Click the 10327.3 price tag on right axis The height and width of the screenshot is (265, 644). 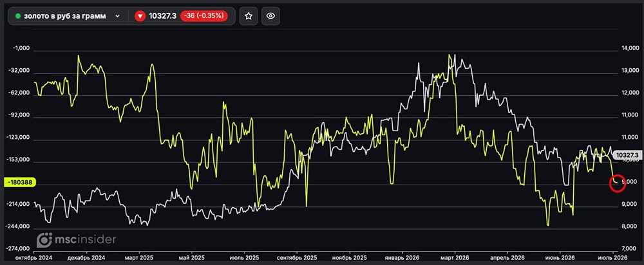click(627, 155)
